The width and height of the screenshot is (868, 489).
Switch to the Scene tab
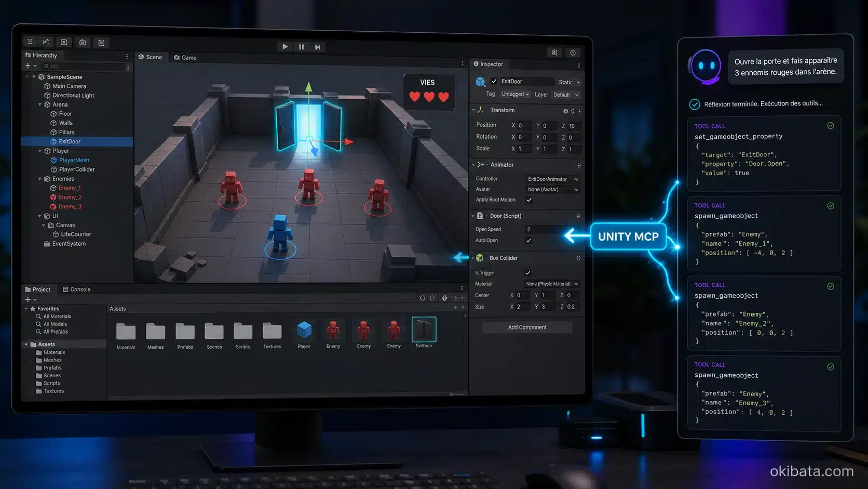point(150,57)
